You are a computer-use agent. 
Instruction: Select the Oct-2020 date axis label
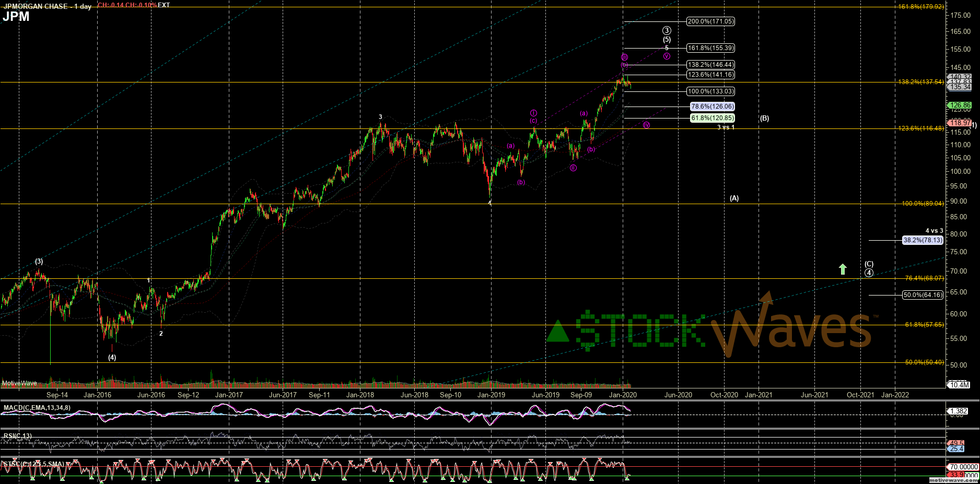[x=724, y=395]
